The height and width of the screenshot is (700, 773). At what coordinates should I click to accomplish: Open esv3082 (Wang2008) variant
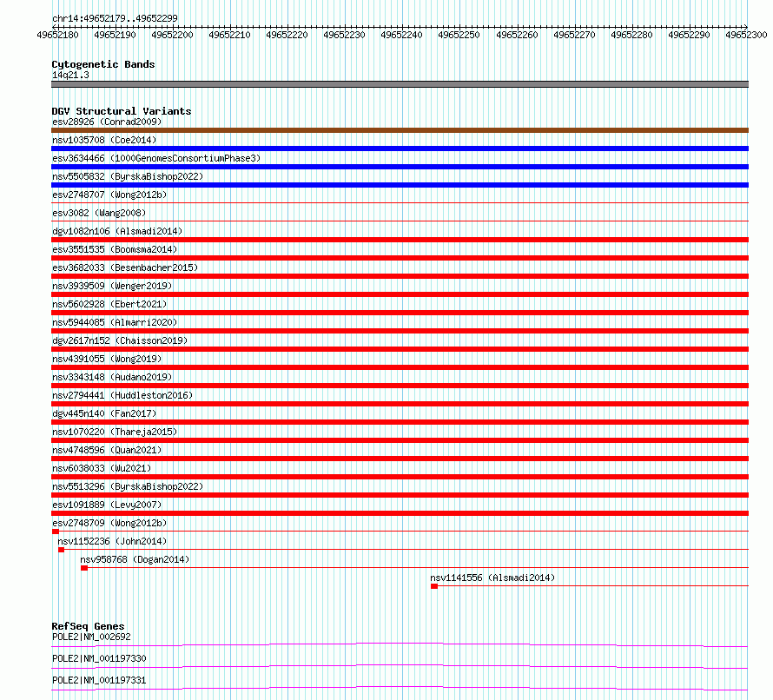[x=99, y=213]
